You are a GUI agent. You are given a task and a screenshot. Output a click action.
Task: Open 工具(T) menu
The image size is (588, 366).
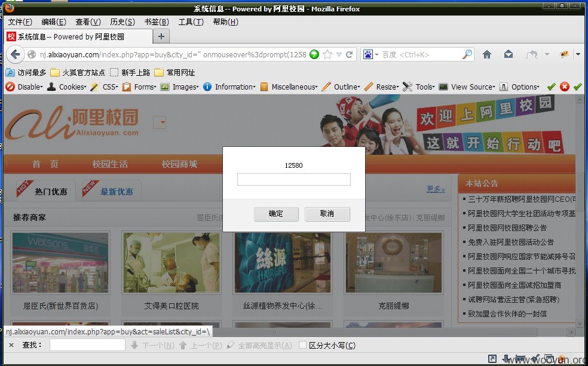[191, 22]
